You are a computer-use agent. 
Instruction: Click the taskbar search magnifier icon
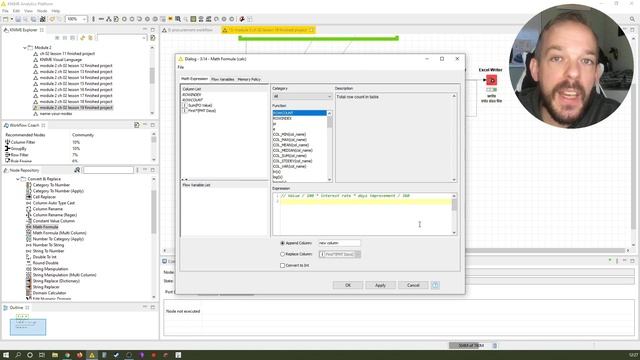[18, 355]
